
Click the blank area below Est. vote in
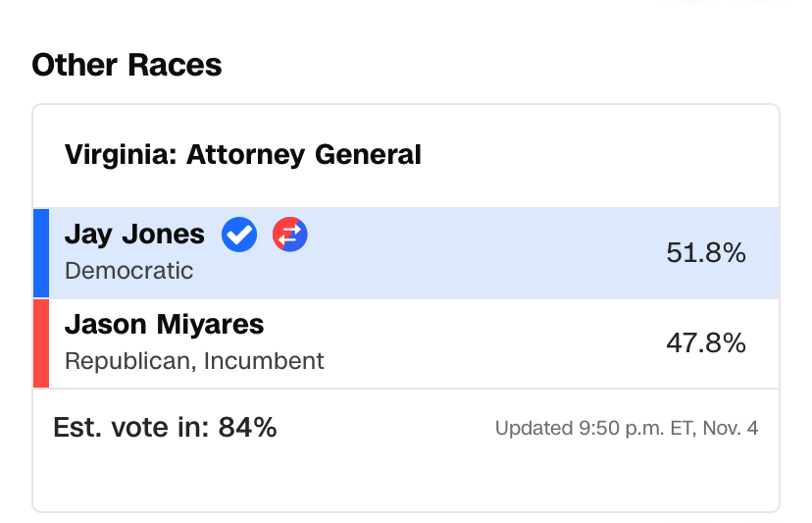(392, 481)
